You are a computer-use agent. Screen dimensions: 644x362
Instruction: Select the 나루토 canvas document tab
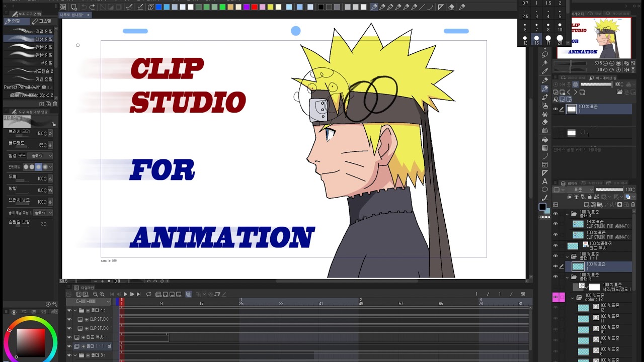click(x=75, y=15)
